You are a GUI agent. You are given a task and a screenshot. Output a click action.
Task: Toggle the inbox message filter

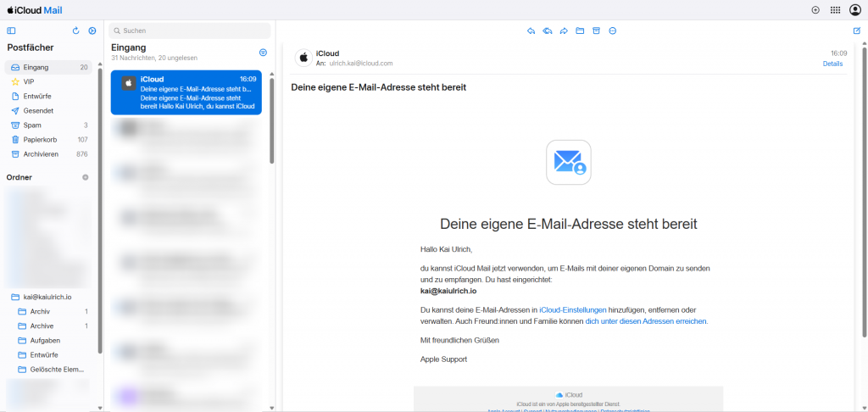click(x=263, y=53)
